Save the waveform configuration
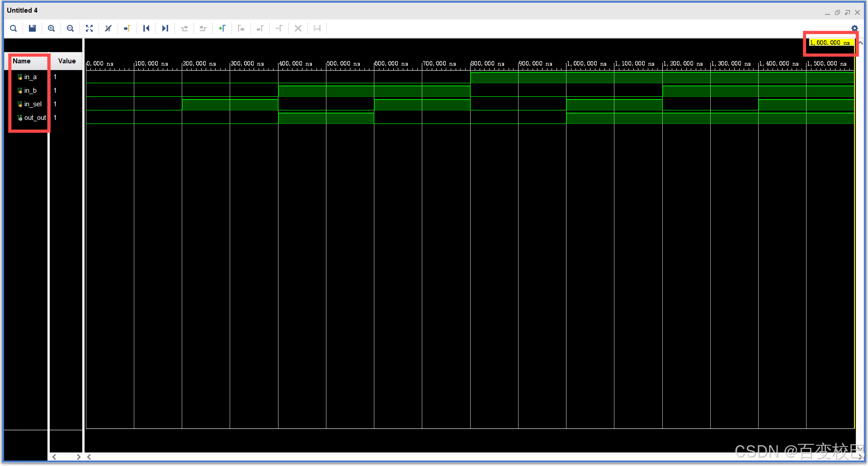This screenshot has width=868, height=466. point(33,29)
